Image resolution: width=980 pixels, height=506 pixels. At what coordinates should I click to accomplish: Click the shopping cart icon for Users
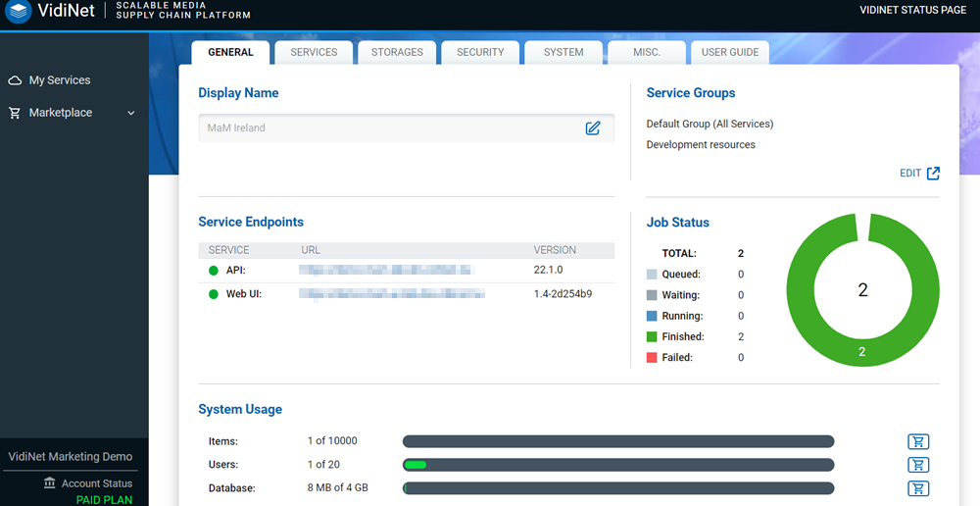point(918,465)
